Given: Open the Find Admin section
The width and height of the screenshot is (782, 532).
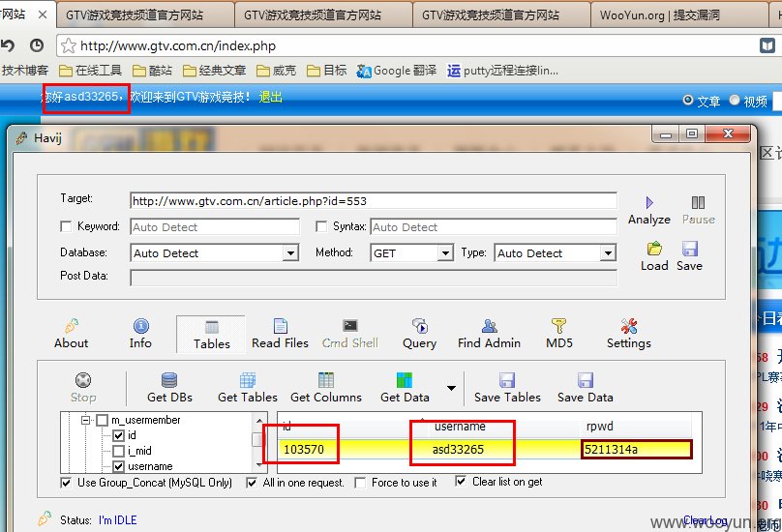Looking at the screenshot, I should tap(490, 334).
